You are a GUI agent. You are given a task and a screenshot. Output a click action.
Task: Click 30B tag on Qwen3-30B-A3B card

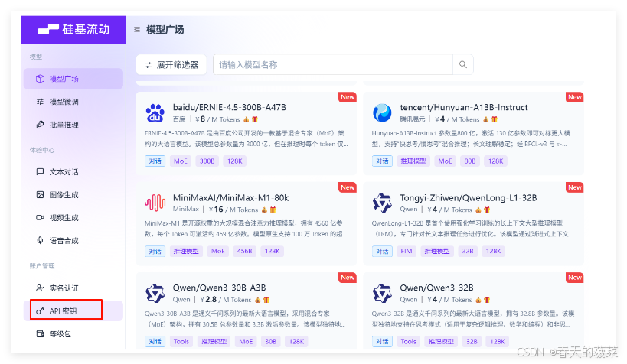271,341
